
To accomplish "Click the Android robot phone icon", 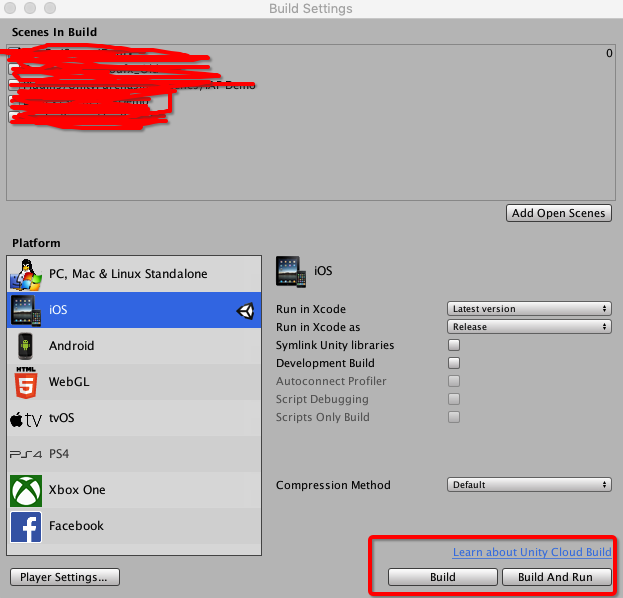I will pyautogui.click(x=25, y=346).
